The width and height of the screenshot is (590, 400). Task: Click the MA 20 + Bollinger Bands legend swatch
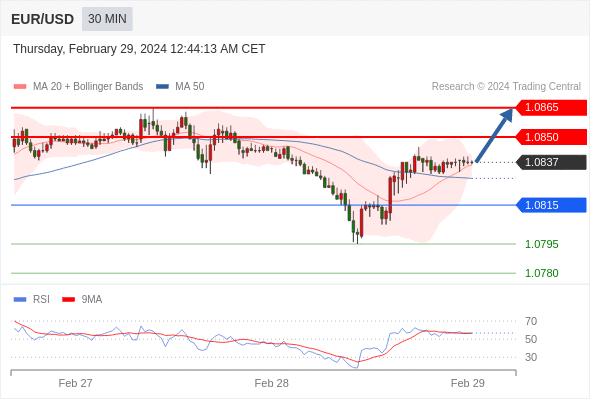[x=20, y=87]
